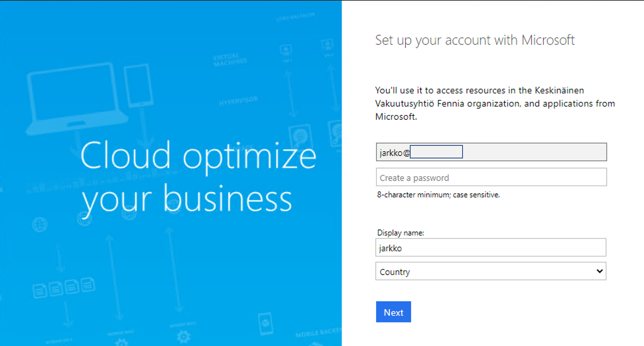Click the 'Set up your account with Microsoft' heading
Screen dimensions: 644x346
click(x=475, y=40)
